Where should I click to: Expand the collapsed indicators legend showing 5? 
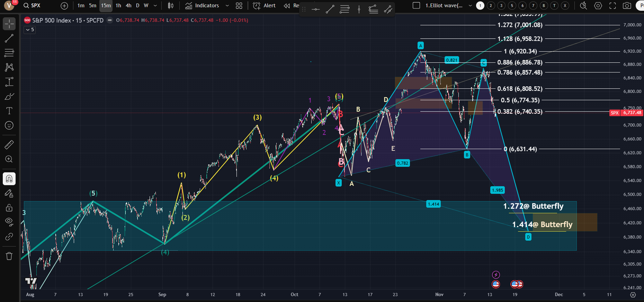pyautogui.click(x=30, y=30)
